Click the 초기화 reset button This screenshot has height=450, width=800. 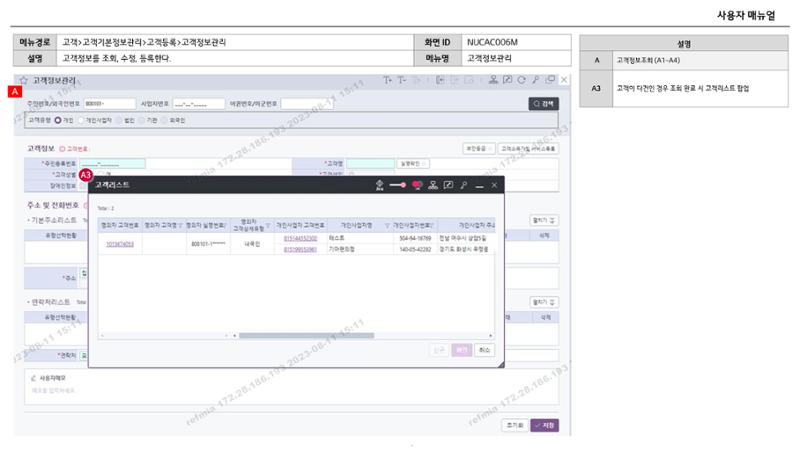(x=514, y=425)
